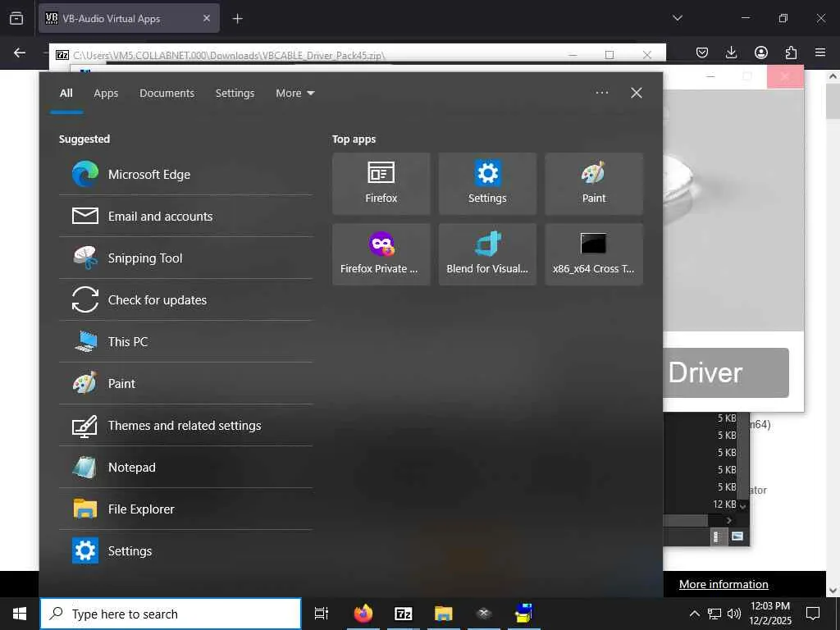This screenshot has width=840, height=630.
Task: Open search panel options ellipsis
Action: click(602, 93)
